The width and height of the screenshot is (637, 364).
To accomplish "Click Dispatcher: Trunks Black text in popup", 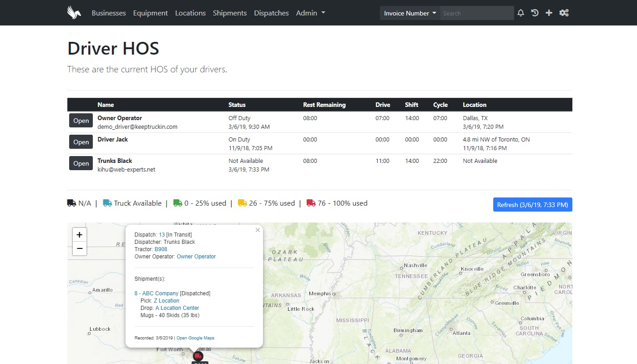I will click(x=165, y=242).
